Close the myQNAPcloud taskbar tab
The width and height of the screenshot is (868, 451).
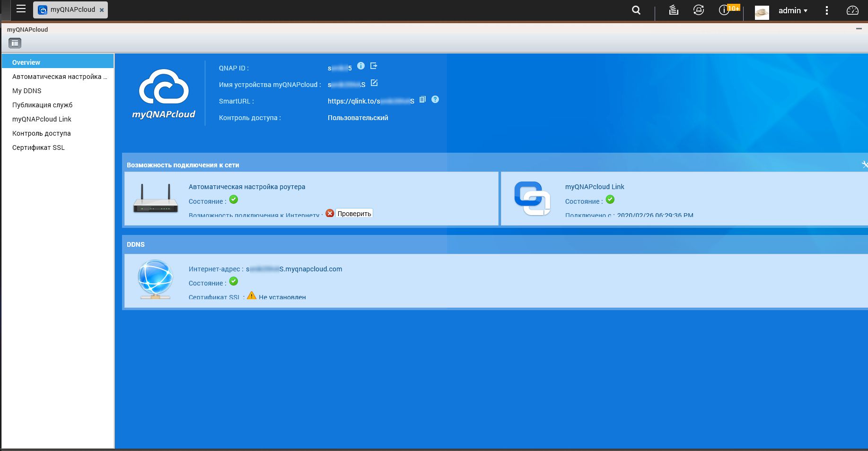(102, 10)
